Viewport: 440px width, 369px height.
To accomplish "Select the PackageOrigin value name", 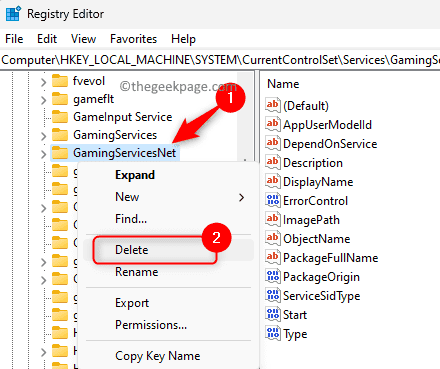I will click(x=321, y=277).
